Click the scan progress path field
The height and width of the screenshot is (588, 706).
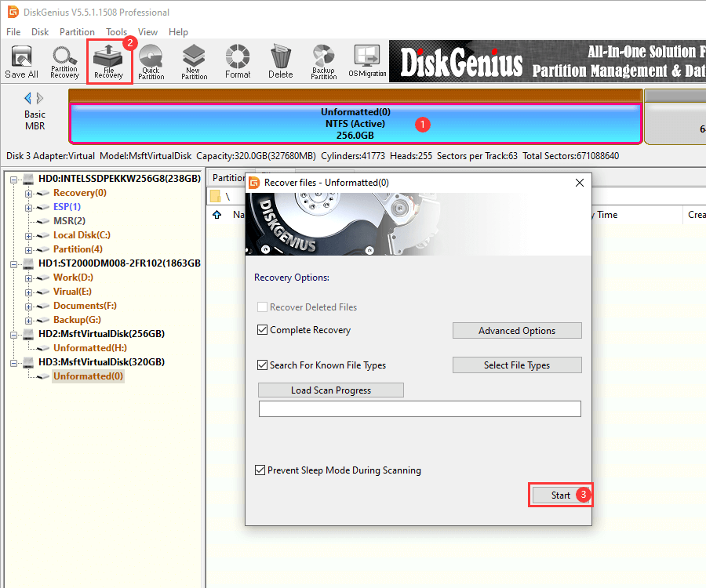click(x=420, y=409)
